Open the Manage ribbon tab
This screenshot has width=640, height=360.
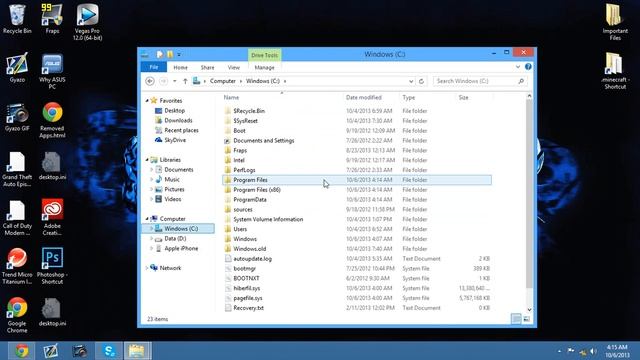click(x=264, y=67)
